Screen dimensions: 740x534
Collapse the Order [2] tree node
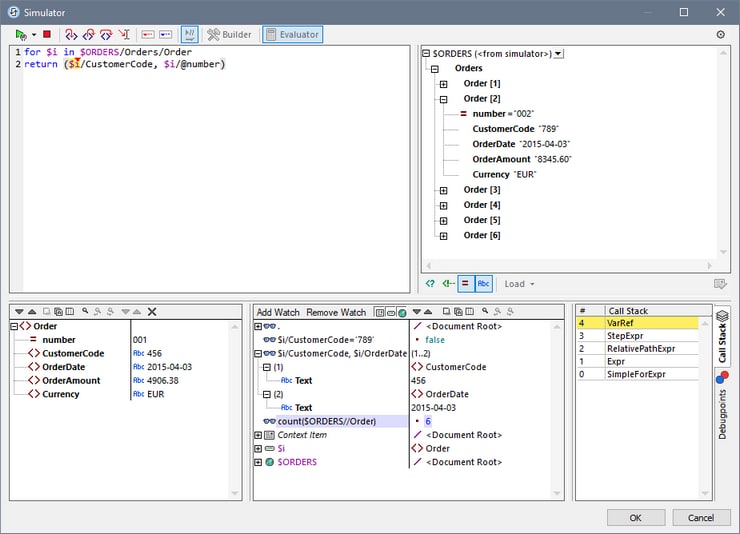tap(443, 99)
